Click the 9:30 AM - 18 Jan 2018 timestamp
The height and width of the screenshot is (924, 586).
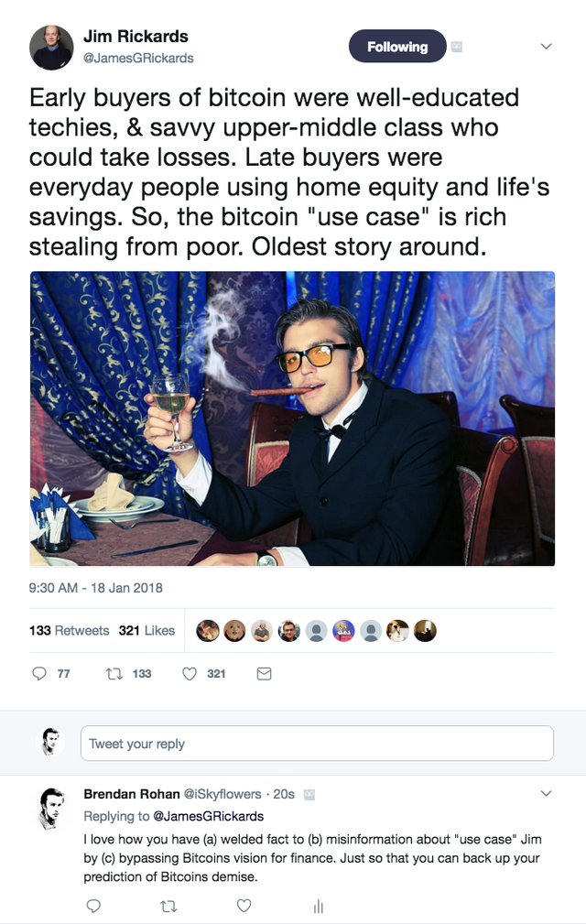click(x=96, y=587)
